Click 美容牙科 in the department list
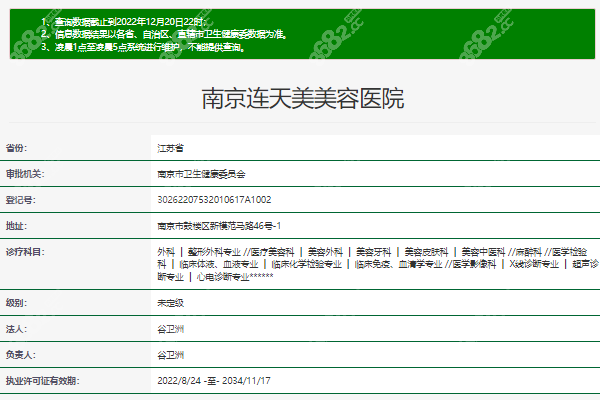600x400 pixels. (x=373, y=252)
